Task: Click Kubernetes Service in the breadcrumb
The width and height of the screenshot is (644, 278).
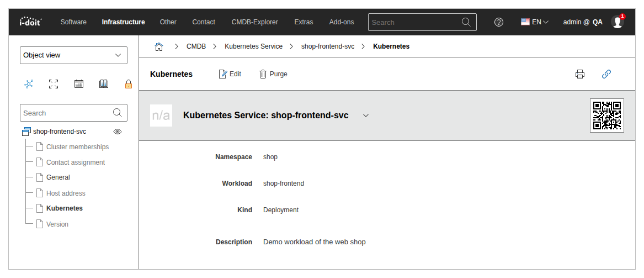Action: [253, 46]
